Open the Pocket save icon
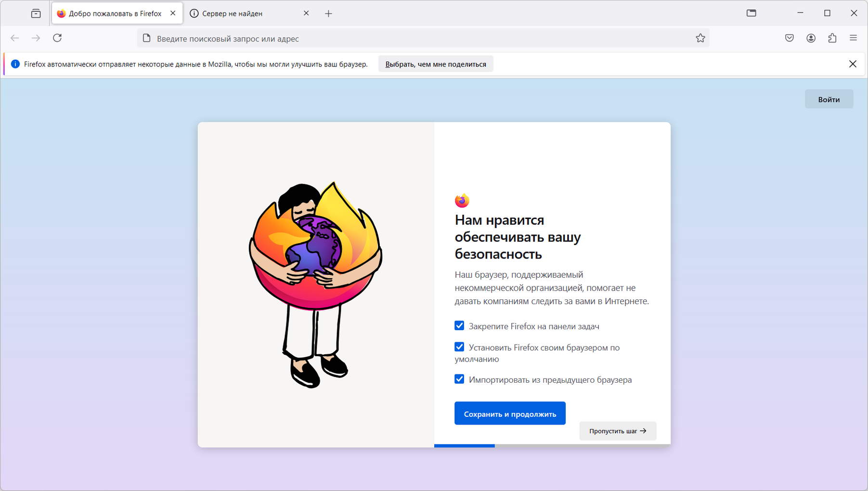 [790, 38]
